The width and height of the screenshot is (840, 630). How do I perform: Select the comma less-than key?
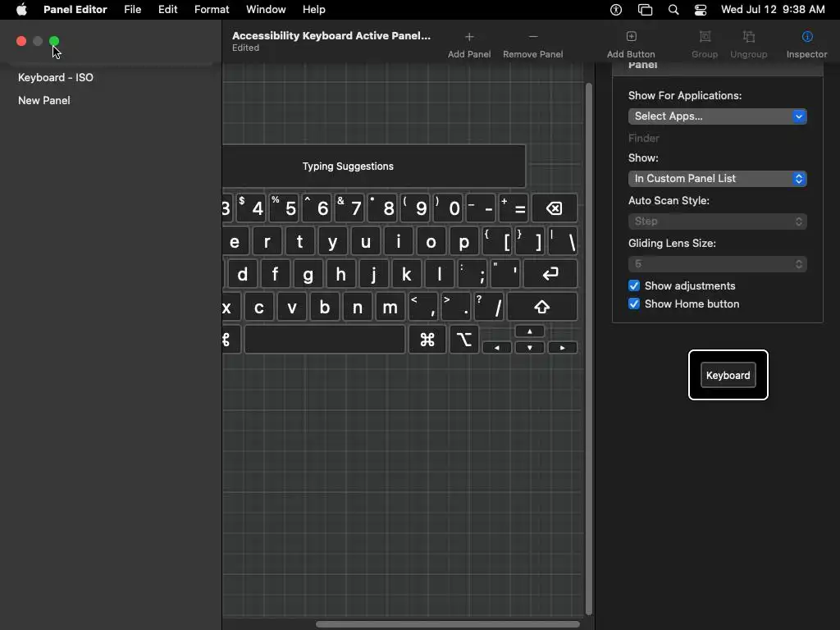click(x=423, y=307)
